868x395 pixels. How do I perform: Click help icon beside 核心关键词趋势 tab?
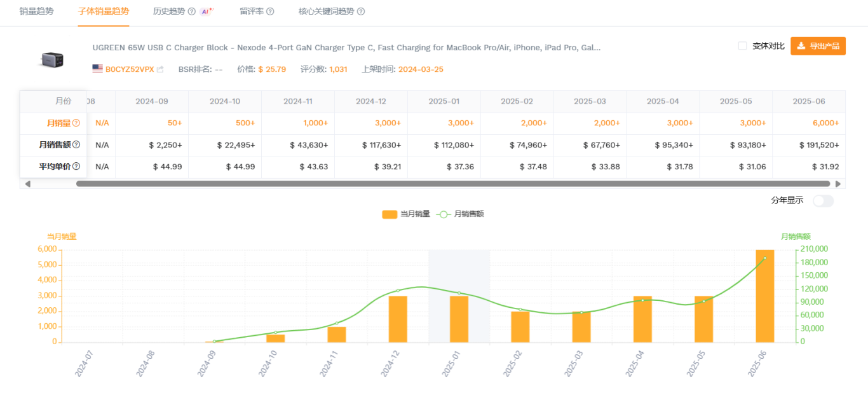[x=361, y=11]
